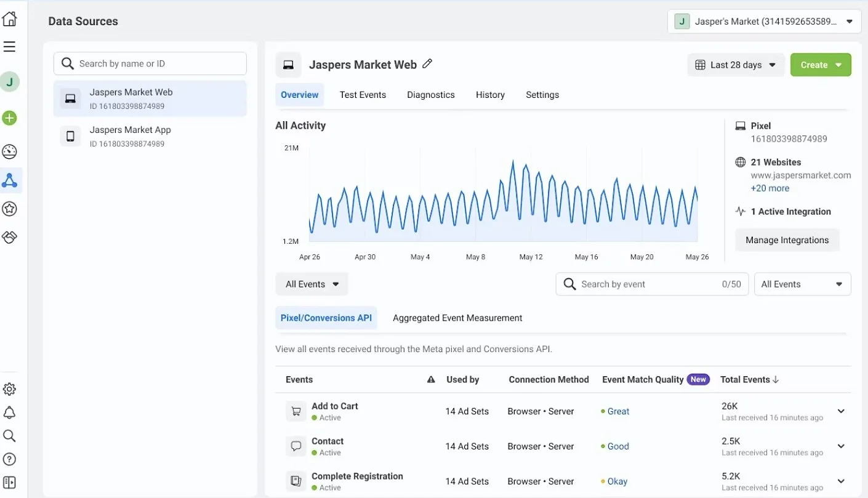Click the warning triangle icon in Events header
The height and width of the screenshot is (498, 868).
(431, 380)
